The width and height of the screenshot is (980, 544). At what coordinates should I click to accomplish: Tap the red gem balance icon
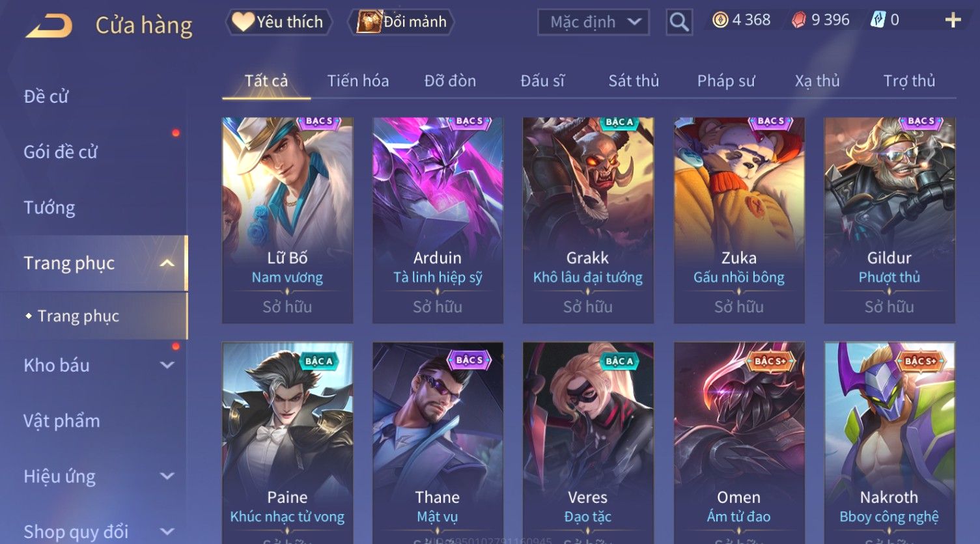[x=799, y=20]
